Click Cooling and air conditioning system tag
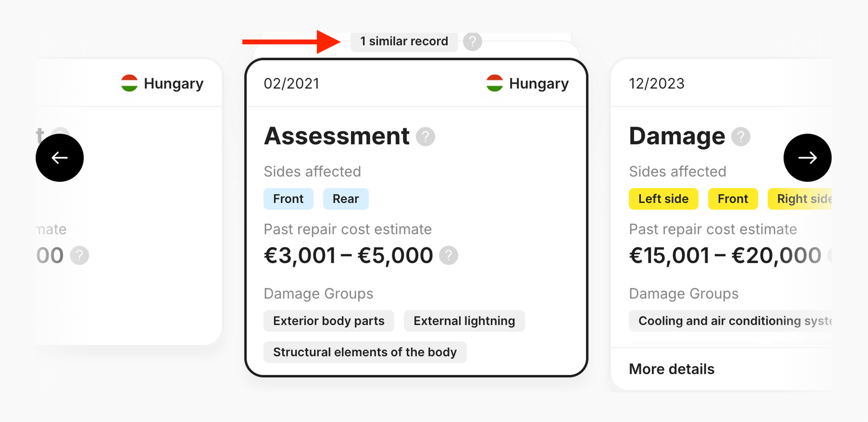The width and height of the screenshot is (868, 422). (x=731, y=321)
